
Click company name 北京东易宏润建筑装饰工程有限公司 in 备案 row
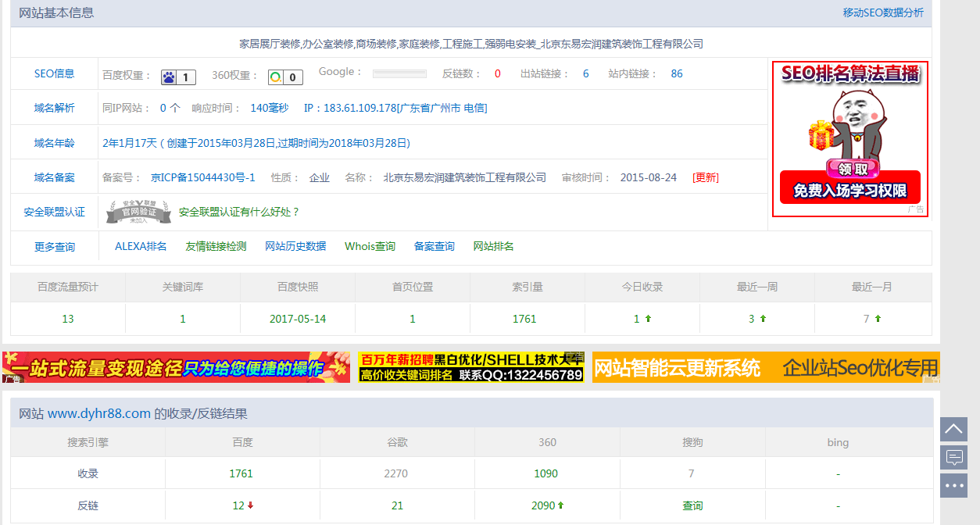tap(465, 177)
